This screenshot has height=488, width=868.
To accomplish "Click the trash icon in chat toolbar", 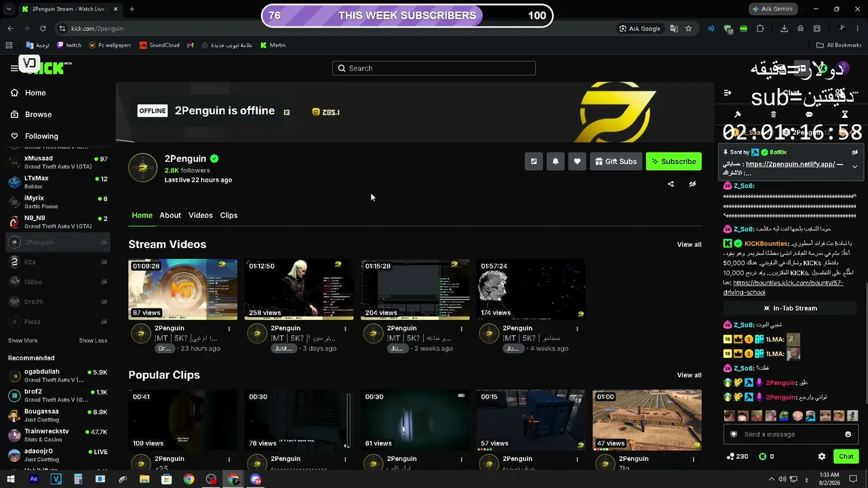I will click(x=773, y=115).
